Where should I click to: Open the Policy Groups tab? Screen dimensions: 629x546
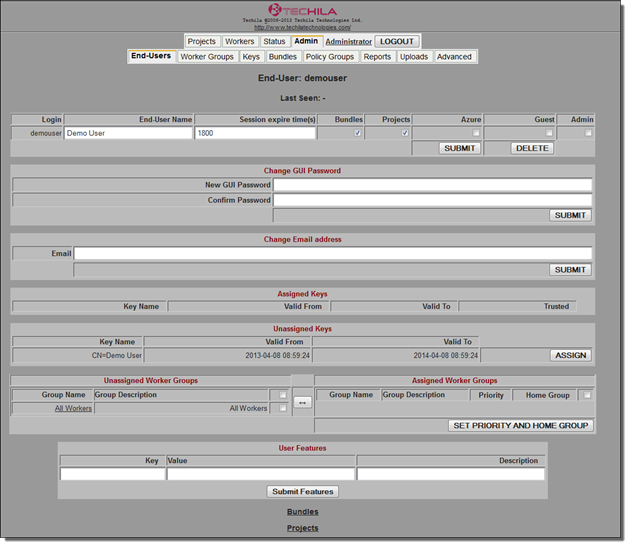[x=329, y=57]
